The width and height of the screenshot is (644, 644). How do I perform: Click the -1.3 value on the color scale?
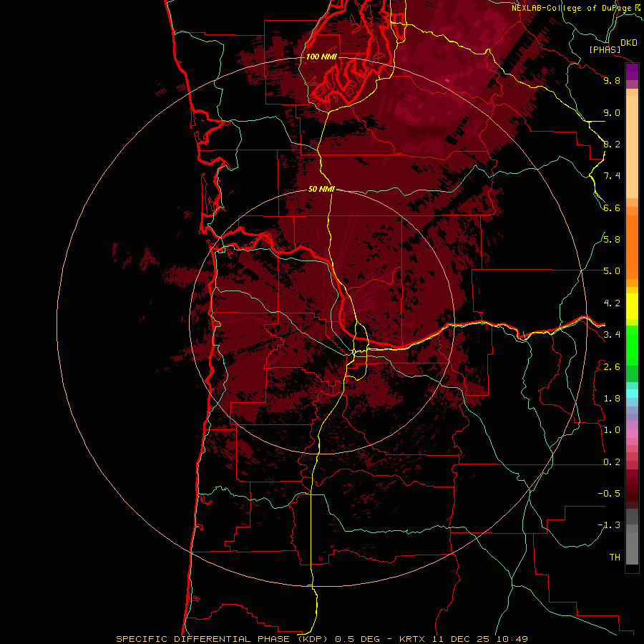click(x=609, y=525)
